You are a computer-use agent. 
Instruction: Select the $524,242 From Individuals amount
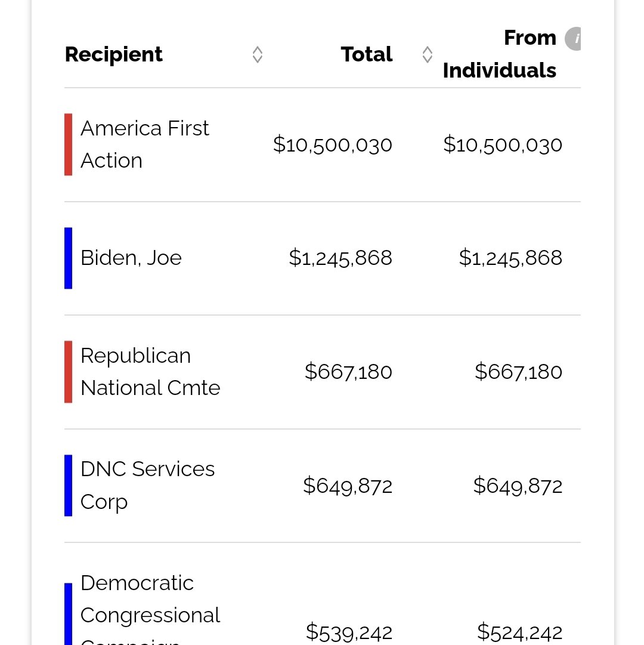pos(519,632)
